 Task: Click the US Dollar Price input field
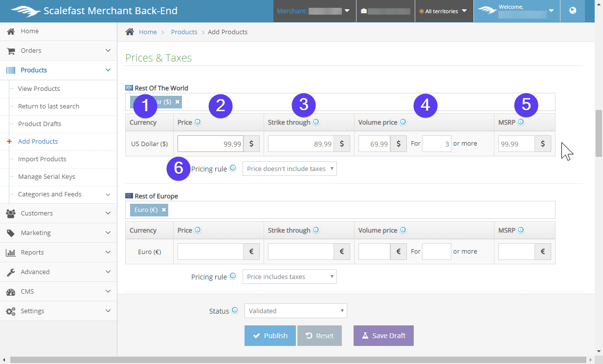tap(210, 144)
